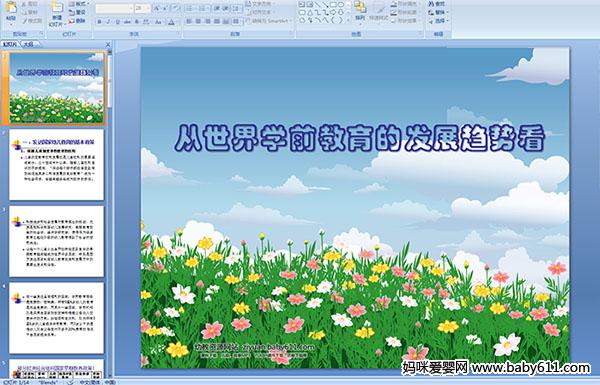The width and height of the screenshot is (600, 385).
Task: Click the Font Color button
Action: coord(171,22)
